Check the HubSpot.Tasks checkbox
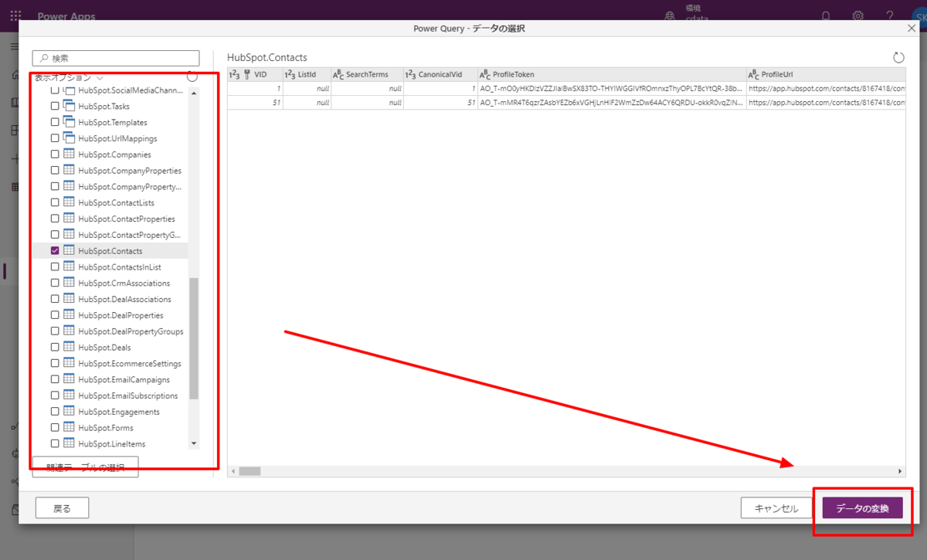This screenshot has width=927, height=560. (55, 107)
